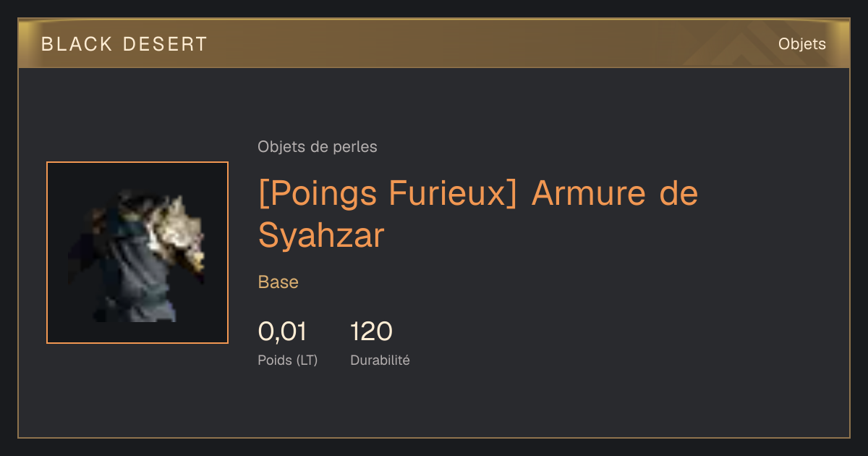Viewport: 868px width, 456px height.
Task: Click the words Armure de in the title
Action: pyautogui.click(x=615, y=193)
